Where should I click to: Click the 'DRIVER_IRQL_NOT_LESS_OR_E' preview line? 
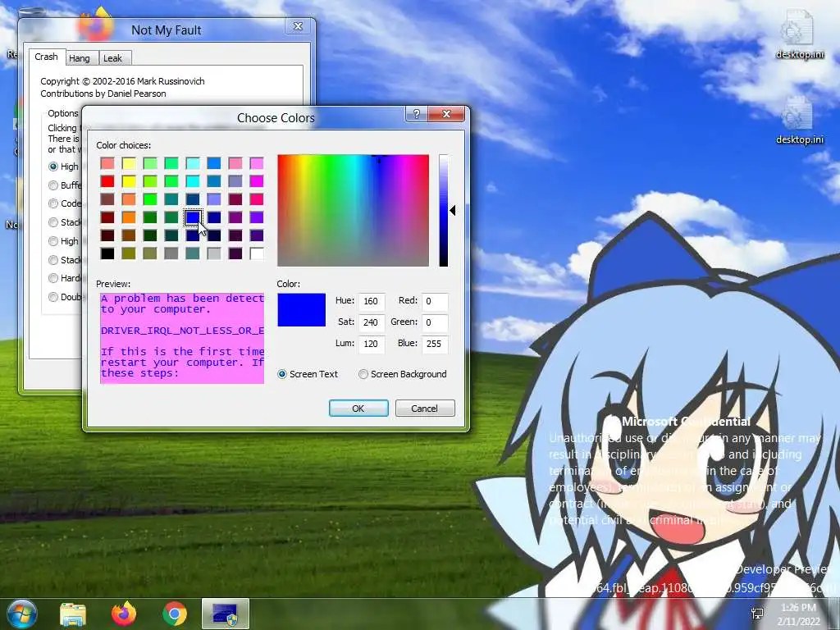click(182, 331)
